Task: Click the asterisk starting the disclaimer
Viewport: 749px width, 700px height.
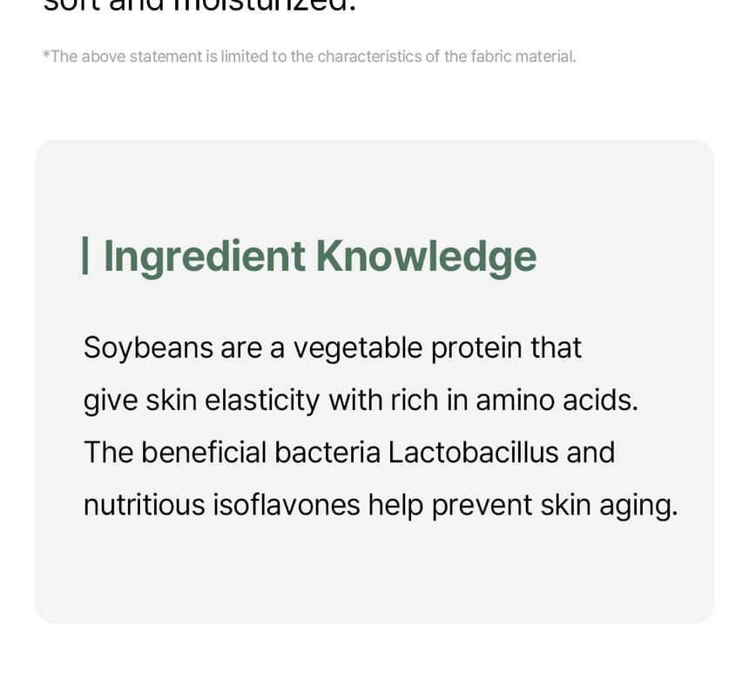Action: pos(46,57)
